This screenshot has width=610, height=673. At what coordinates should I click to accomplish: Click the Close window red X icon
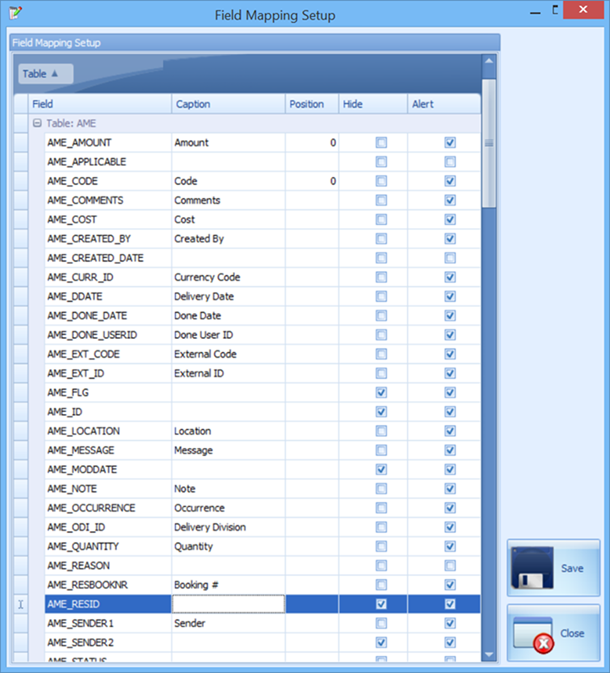tap(543, 643)
